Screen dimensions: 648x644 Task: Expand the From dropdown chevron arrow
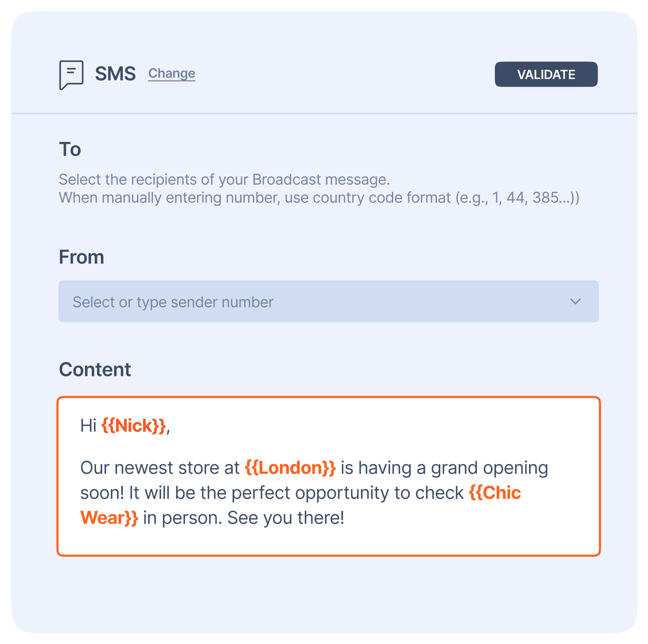coord(575,301)
